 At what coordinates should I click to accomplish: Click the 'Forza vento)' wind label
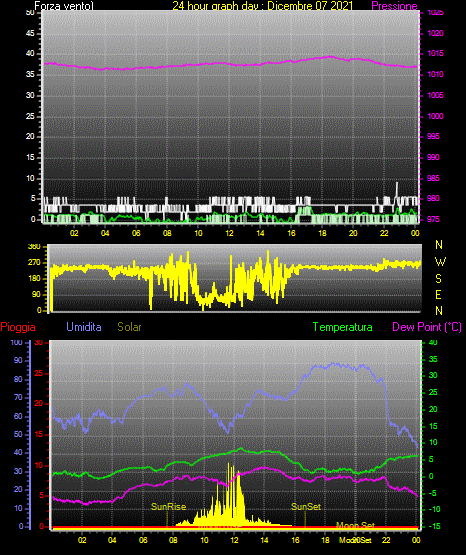64,6
